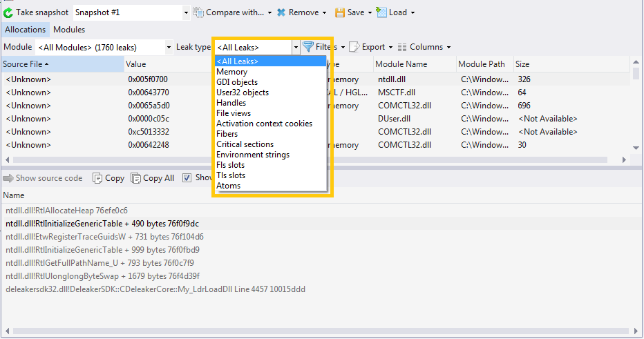644x339 pixels.
Task: Collapse the Leak type dropdown arrow
Action: click(x=296, y=48)
